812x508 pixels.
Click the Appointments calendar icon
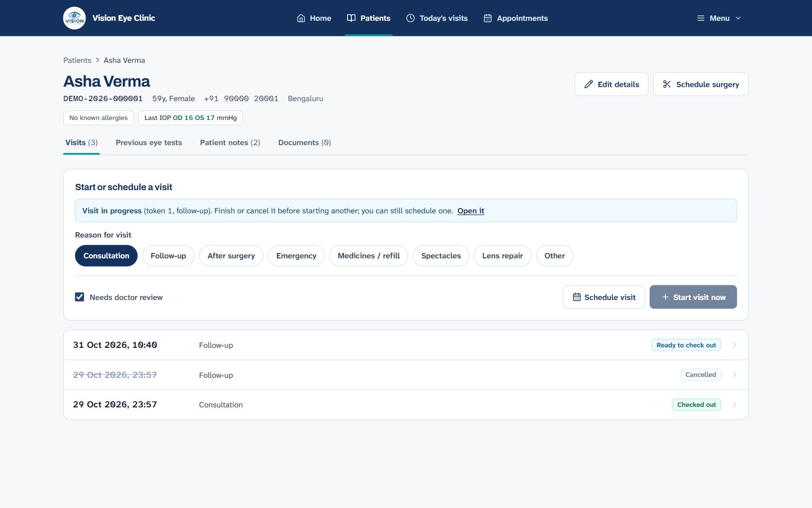[x=488, y=18]
